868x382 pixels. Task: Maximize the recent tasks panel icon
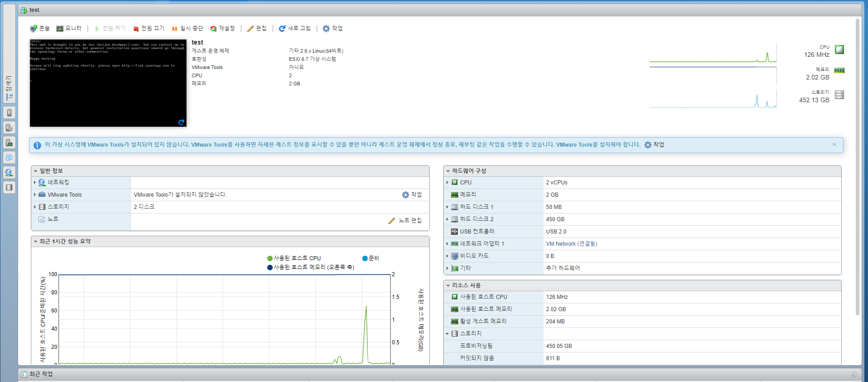click(854, 375)
